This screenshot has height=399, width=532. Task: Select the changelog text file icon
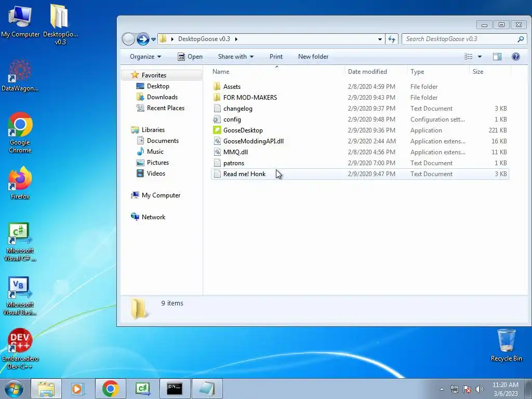pos(217,109)
